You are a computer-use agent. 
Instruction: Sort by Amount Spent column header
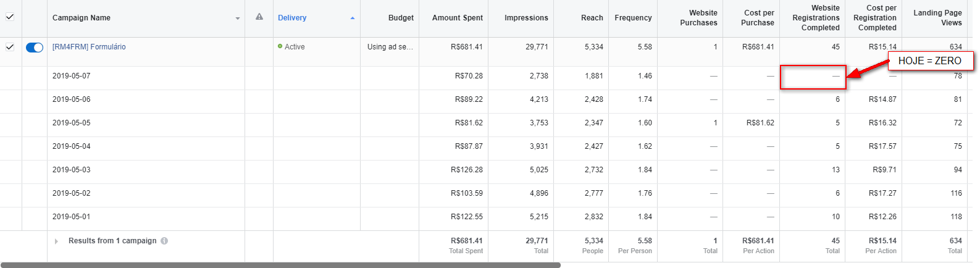(x=457, y=18)
